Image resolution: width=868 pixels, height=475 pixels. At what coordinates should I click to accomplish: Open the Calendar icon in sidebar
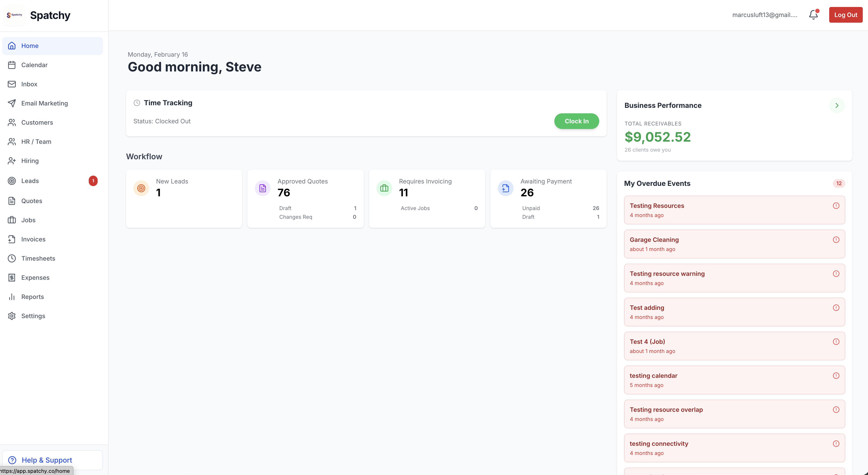[12, 65]
